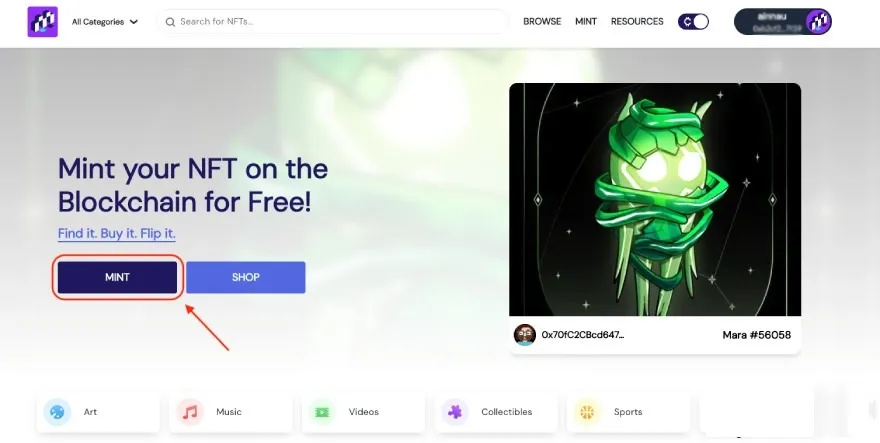Go to MINT in top navigation
The height and width of the screenshot is (443, 880).
pyautogui.click(x=586, y=21)
